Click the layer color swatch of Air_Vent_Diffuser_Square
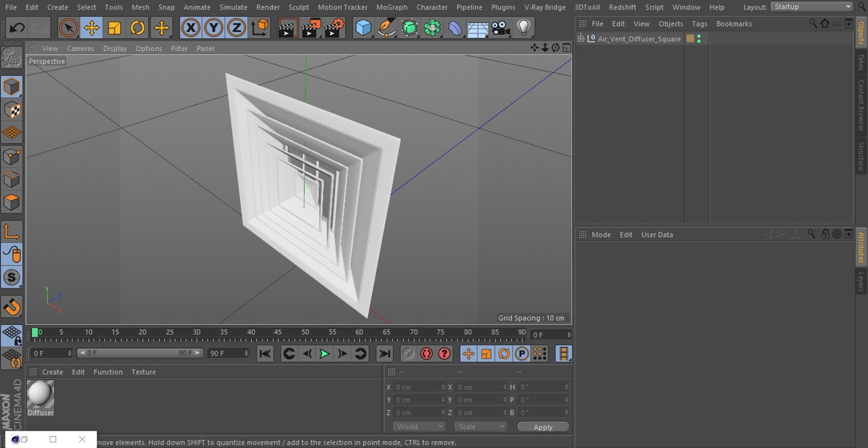The image size is (868, 448). point(690,39)
